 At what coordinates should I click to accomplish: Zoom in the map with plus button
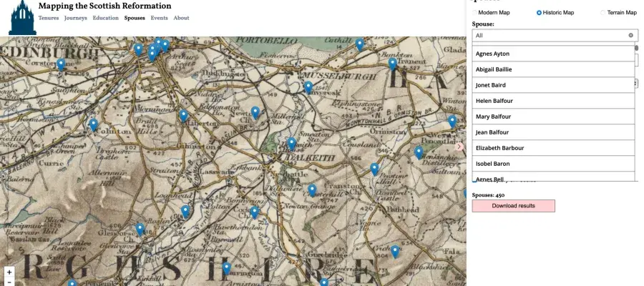(x=9, y=272)
